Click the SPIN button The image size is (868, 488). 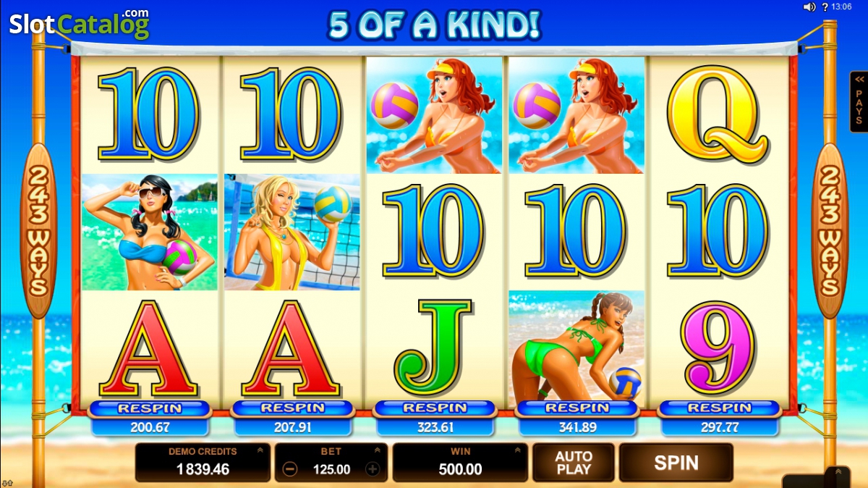pos(676,463)
